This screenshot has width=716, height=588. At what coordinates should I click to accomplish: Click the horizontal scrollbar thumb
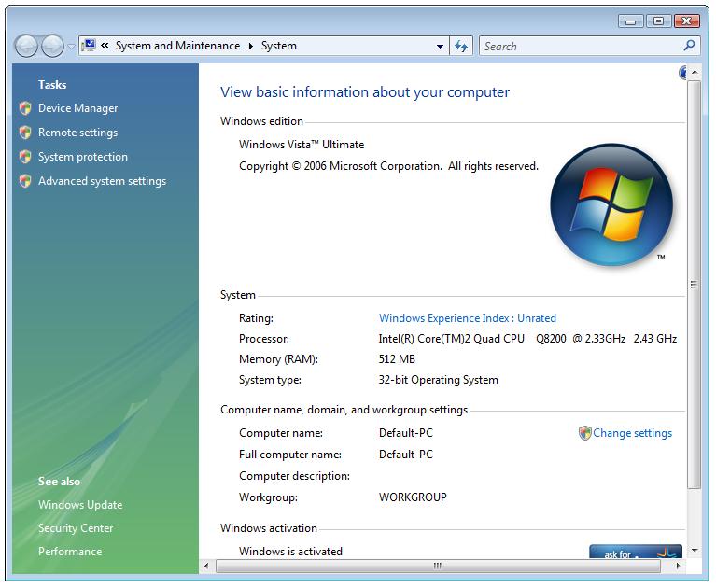coord(438,567)
